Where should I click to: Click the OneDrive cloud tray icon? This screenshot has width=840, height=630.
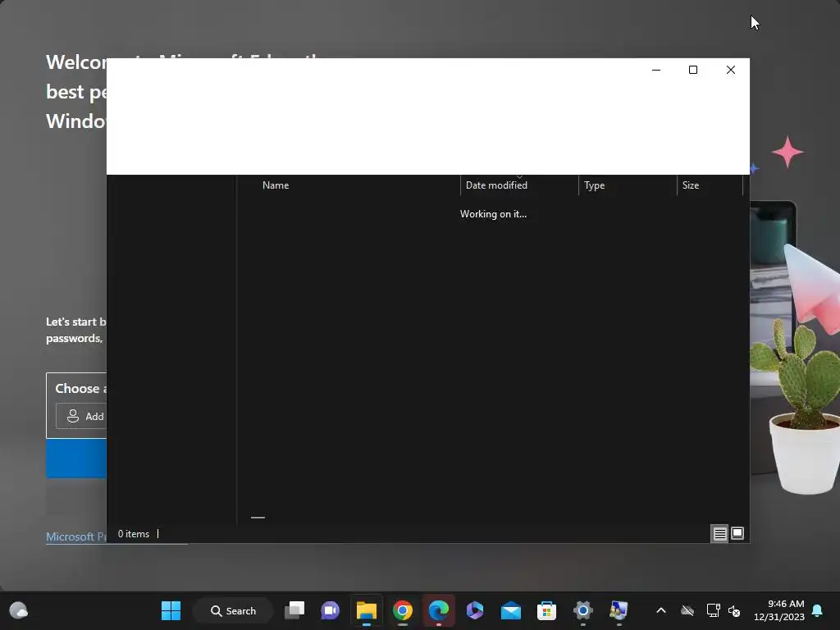(x=687, y=610)
